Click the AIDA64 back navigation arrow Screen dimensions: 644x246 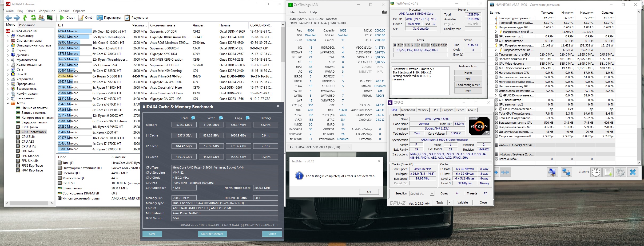pyautogui.click(x=9, y=18)
